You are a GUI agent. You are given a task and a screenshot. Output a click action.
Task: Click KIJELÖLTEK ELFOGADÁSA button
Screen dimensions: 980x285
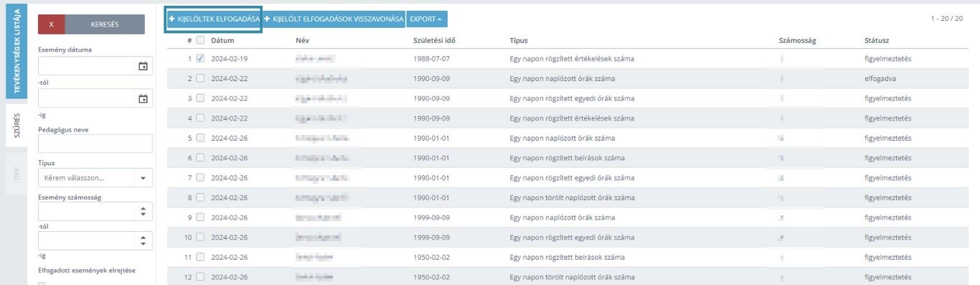pyautogui.click(x=214, y=19)
